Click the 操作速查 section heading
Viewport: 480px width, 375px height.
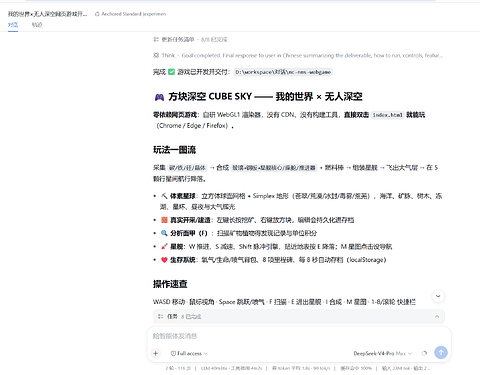[x=170, y=284]
